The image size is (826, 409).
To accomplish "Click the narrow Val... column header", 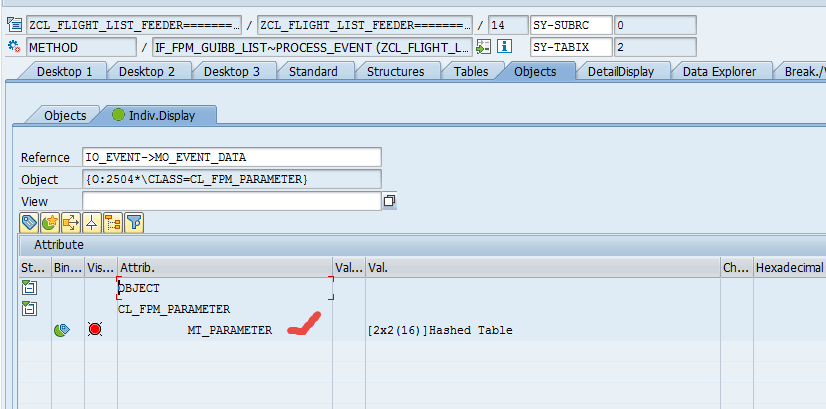I will coord(349,268).
